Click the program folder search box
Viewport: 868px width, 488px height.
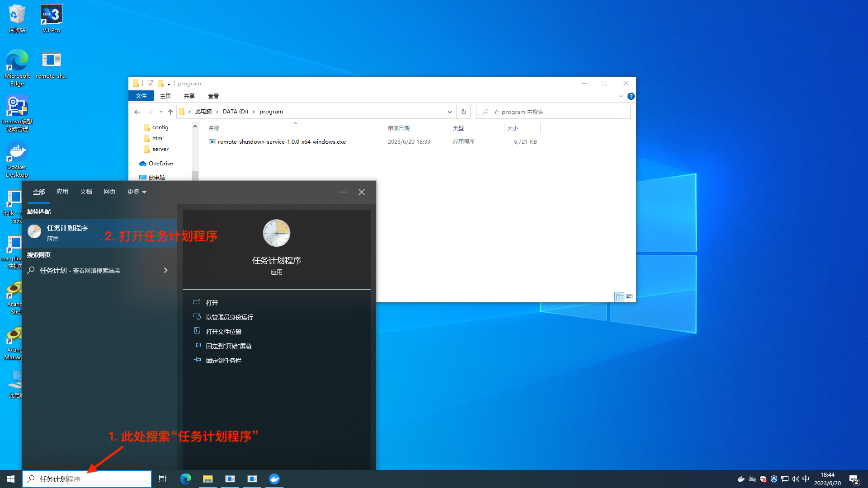[553, 112]
